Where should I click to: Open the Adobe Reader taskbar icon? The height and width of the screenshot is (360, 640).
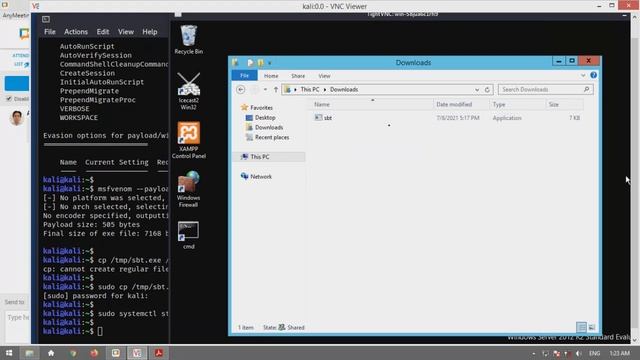(159, 353)
